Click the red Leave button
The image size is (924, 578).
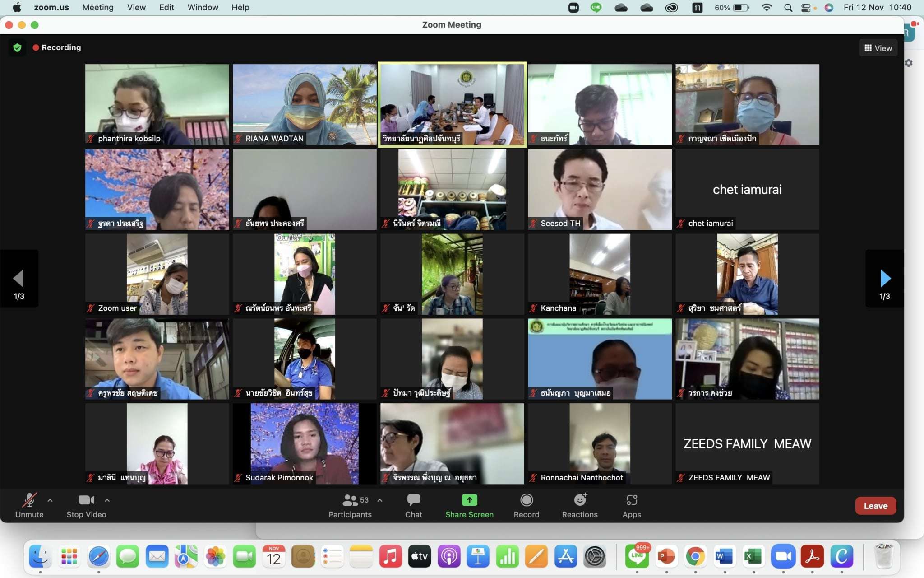coord(875,506)
